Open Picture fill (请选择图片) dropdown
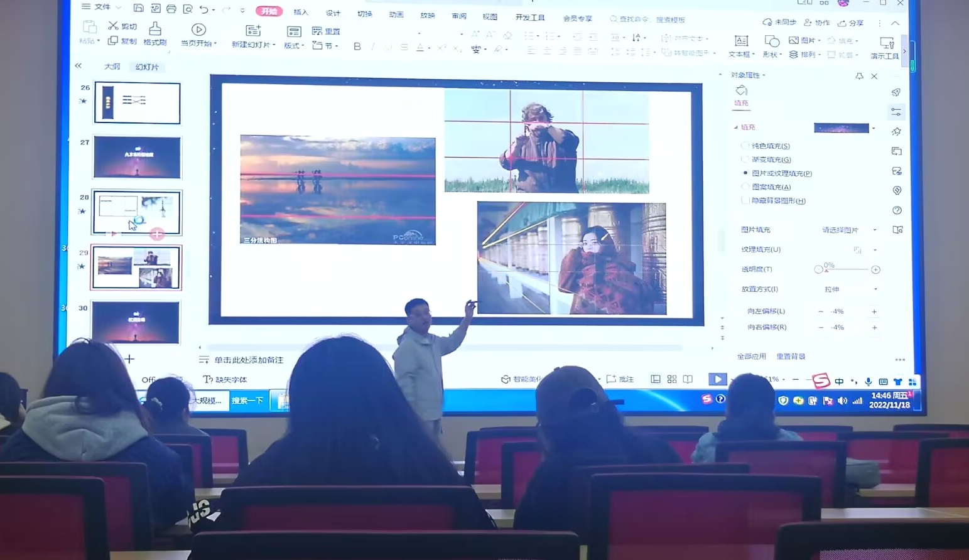 tap(875, 230)
